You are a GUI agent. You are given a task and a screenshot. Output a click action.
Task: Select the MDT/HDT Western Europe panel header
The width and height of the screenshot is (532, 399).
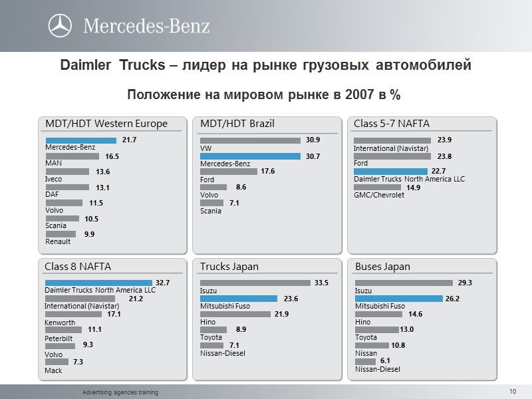(x=108, y=122)
